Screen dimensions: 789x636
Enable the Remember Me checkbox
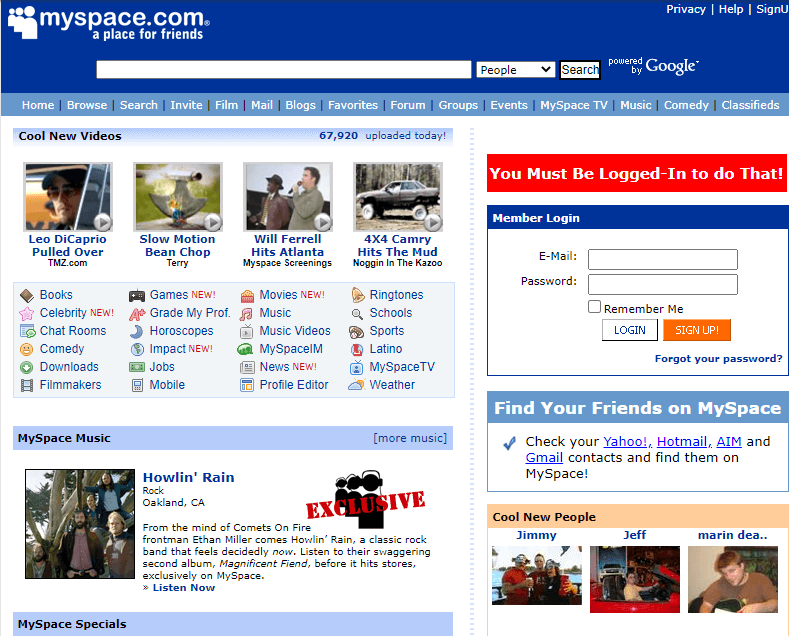point(594,307)
